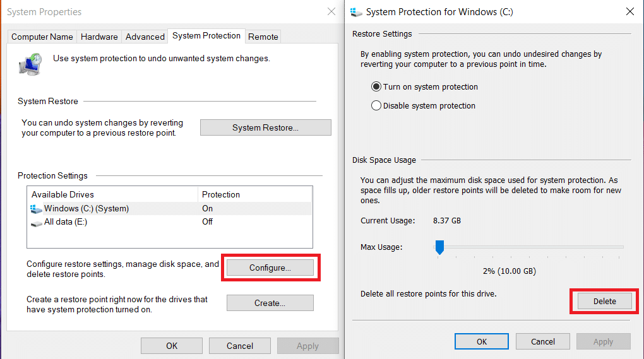
Task: Open Configure restore settings button
Action: click(270, 268)
